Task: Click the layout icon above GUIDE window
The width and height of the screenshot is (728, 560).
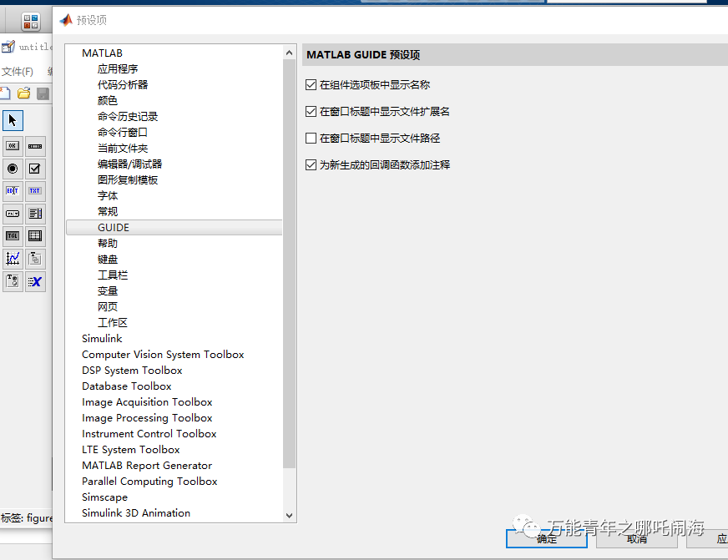Action: (31, 22)
